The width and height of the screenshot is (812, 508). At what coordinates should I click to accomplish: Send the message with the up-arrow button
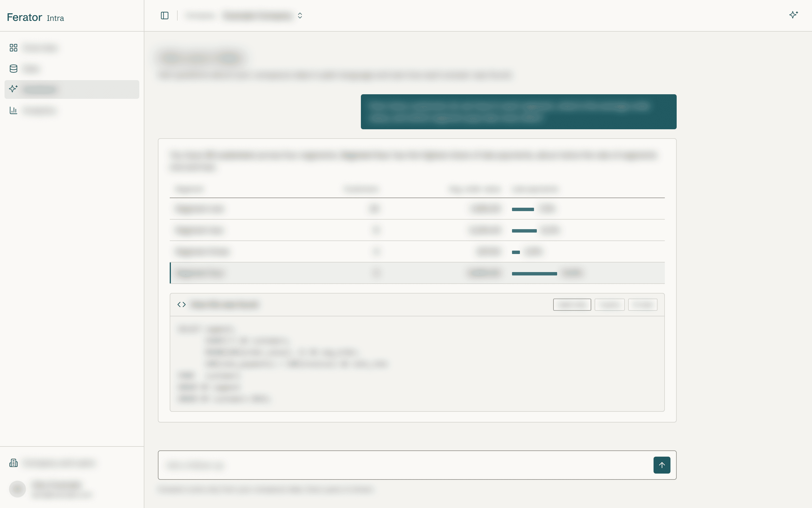pyautogui.click(x=662, y=465)
